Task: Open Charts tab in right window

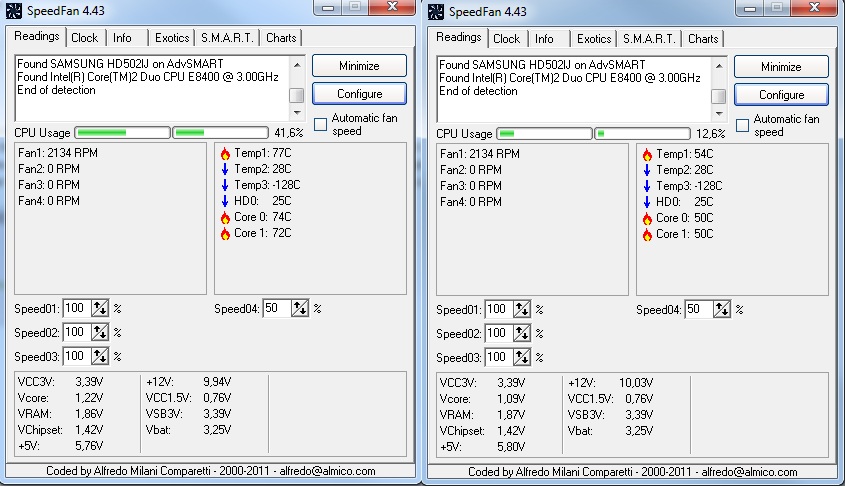Action: pyautogui.click(x=703, y=39)
